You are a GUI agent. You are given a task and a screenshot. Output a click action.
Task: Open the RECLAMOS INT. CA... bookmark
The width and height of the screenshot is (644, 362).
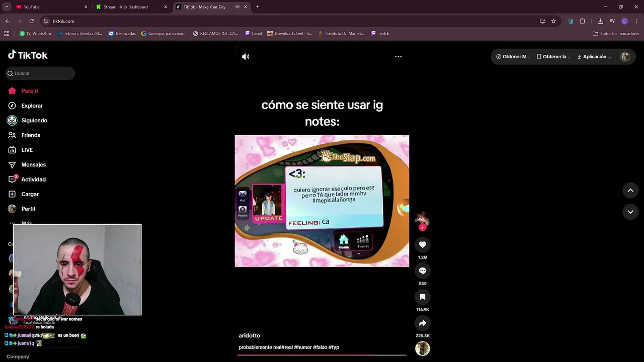pos(215,34)
